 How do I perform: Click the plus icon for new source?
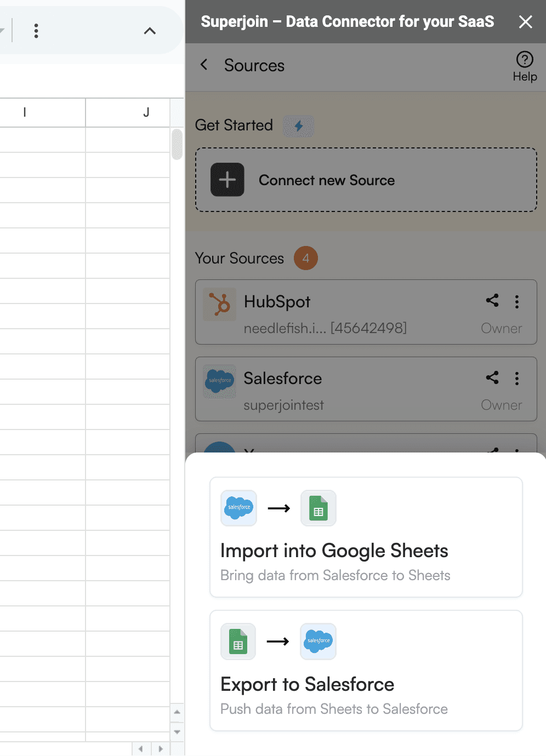[228, 180]
